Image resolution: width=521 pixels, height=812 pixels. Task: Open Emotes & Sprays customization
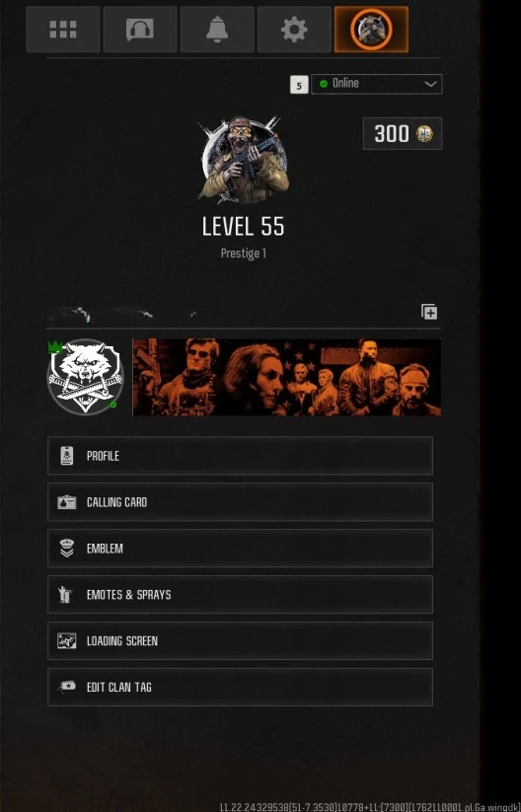pos(241,595)
